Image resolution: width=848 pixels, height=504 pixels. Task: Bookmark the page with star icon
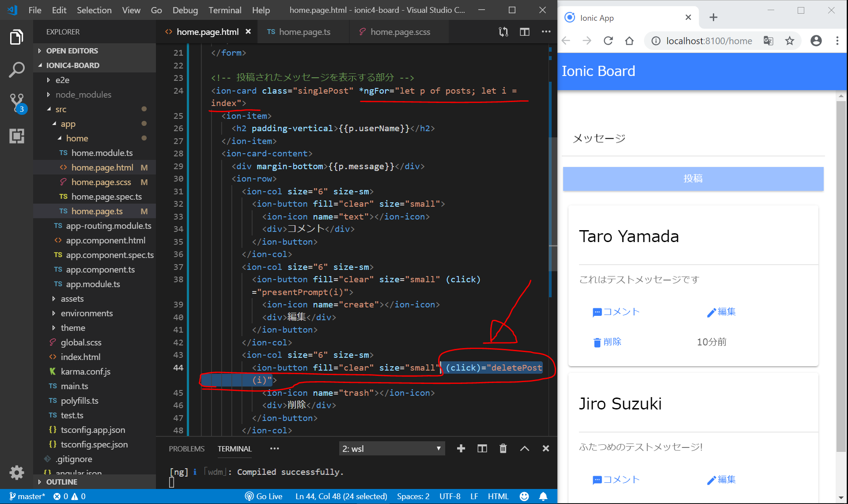pos(790,41)
